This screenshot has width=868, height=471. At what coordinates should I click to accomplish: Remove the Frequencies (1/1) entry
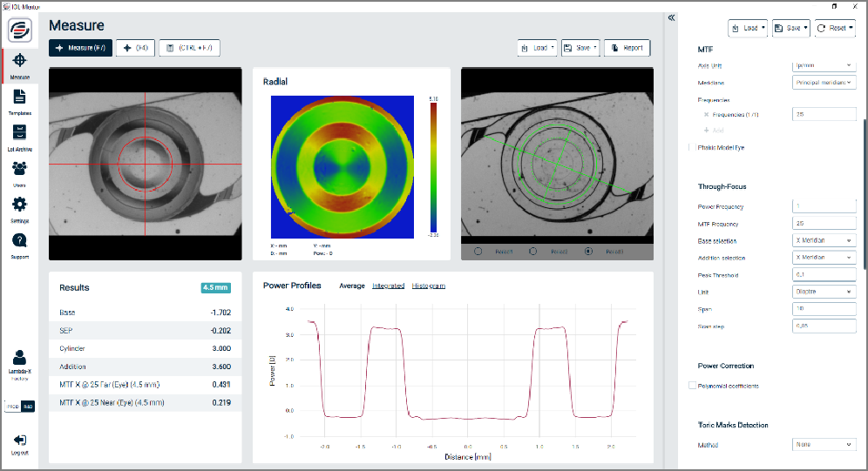tap(706, 115)
